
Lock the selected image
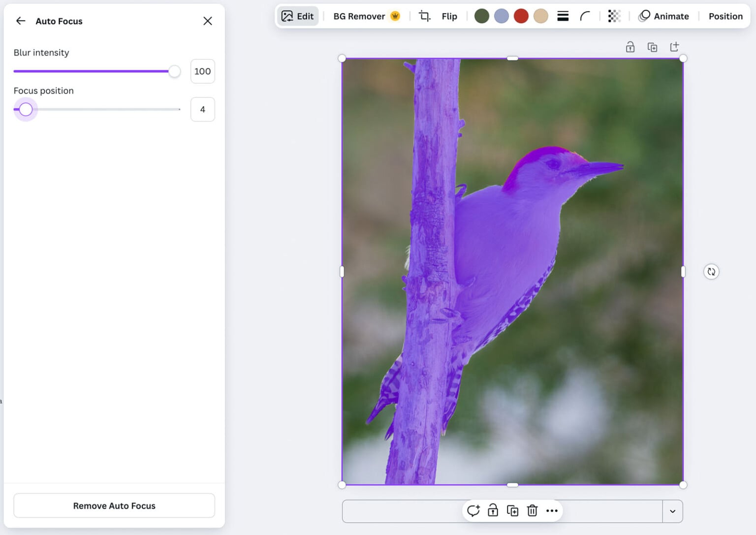pos(493,511)
